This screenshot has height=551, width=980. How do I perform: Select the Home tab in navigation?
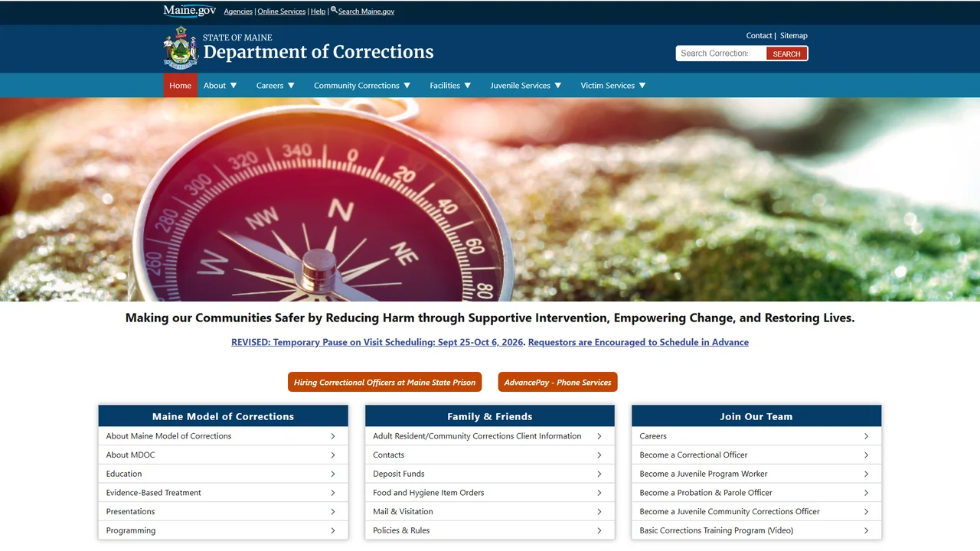pos(181,86)
